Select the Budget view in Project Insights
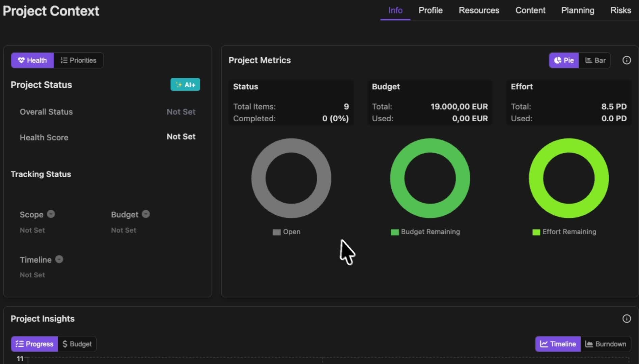This screenshot has width=639, height=364. coord(77,344)
